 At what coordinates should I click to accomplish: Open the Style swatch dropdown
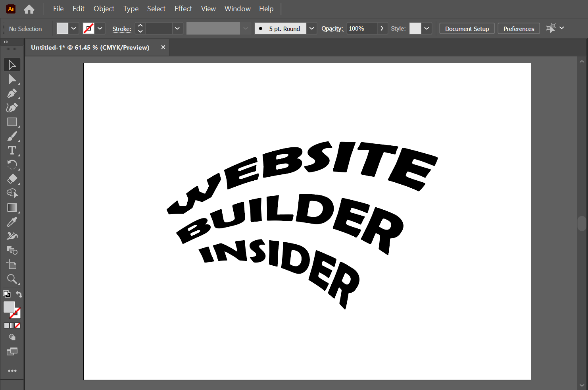coord(427,29)
